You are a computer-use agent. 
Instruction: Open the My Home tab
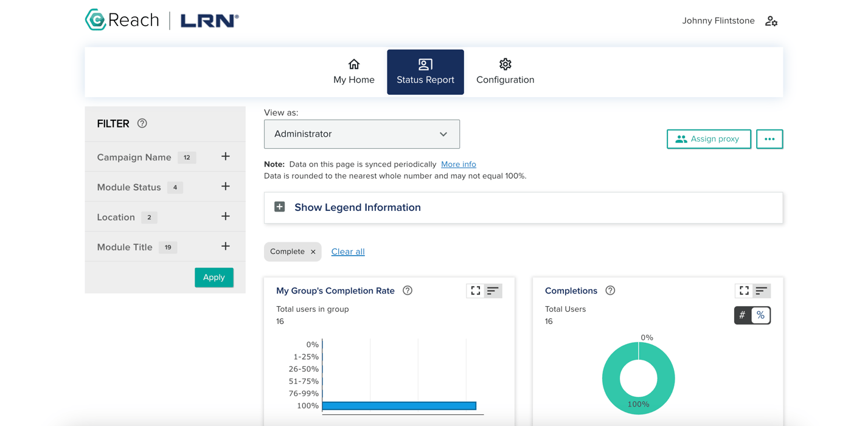pyautogui.click(x=354, y=72)
